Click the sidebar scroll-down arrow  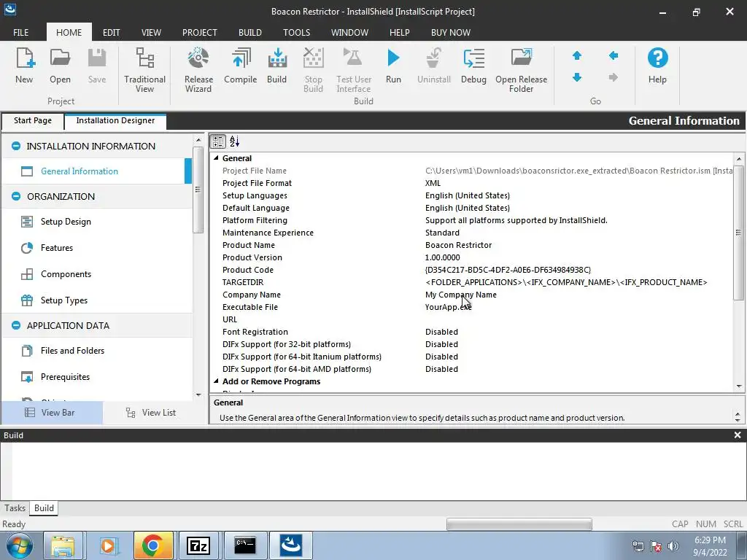(198, 394)
